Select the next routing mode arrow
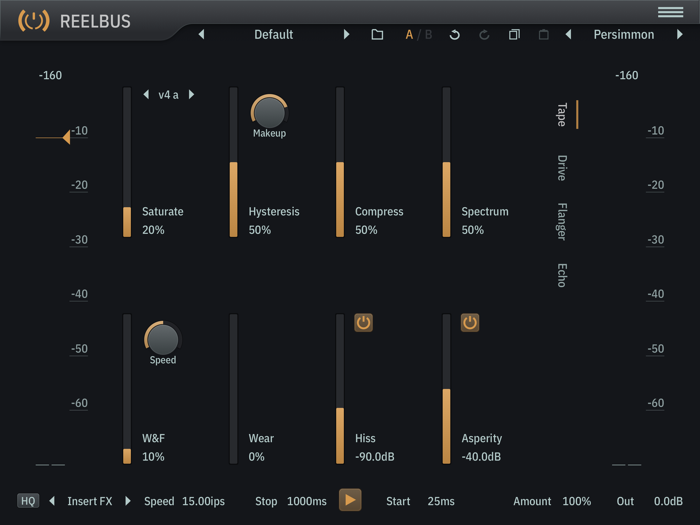700x525 pixels. pyautogui.click(x=128, y=501)
